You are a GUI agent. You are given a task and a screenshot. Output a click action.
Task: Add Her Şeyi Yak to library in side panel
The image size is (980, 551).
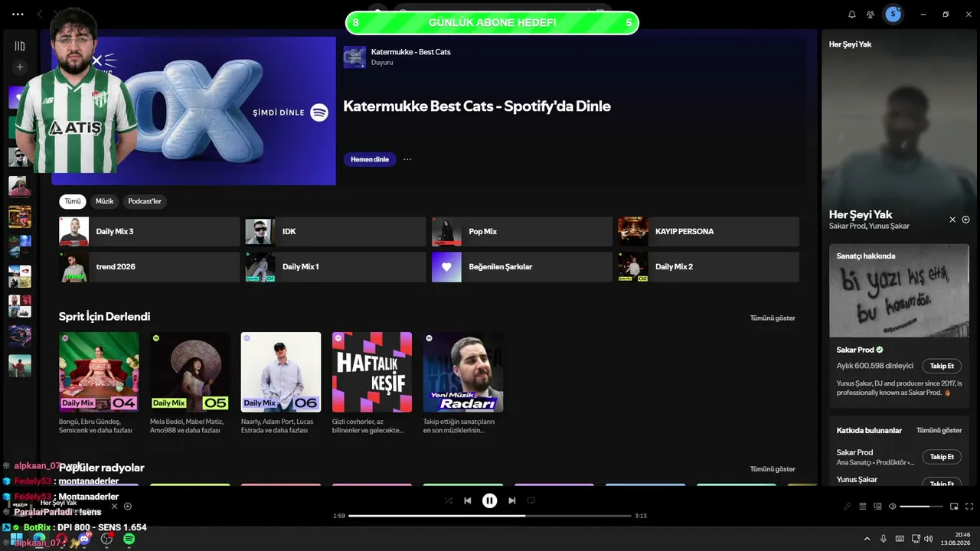pos(966,220)
